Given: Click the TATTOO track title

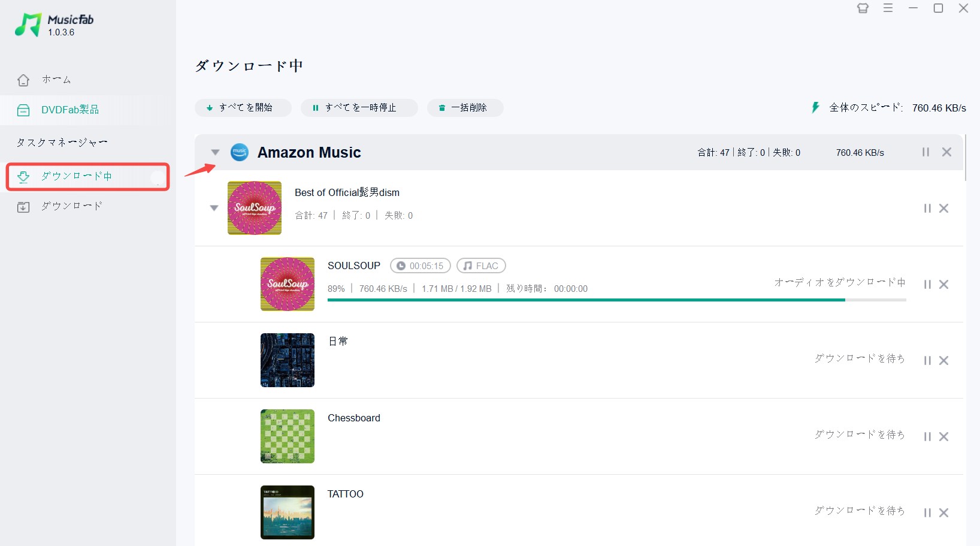Looking at the screenshot, I should coord(346,494).
